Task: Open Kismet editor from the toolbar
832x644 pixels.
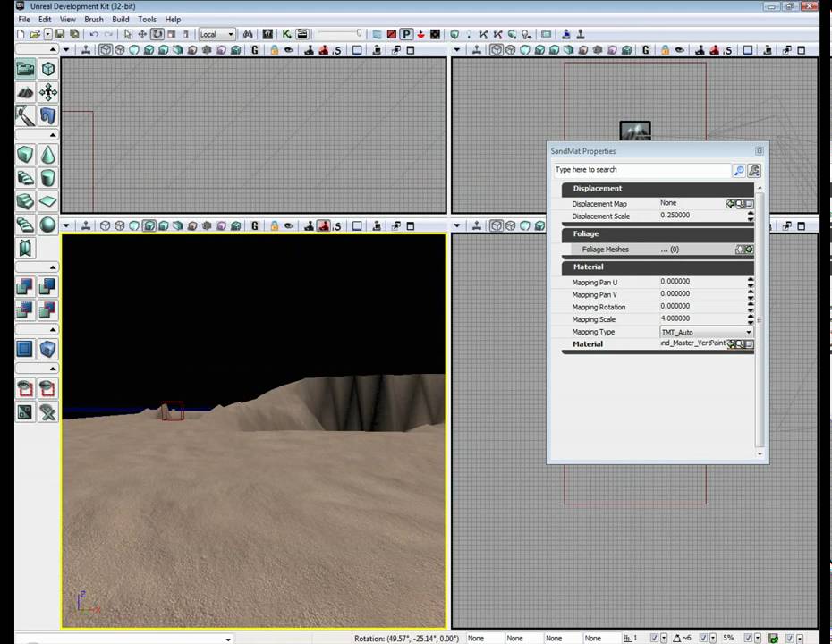Action: [287, 35]
